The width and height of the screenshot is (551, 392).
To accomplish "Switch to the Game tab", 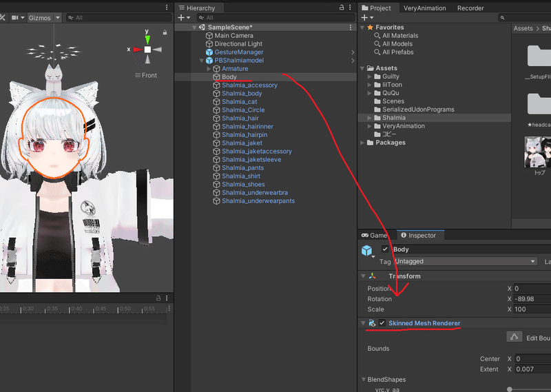I will 375,235.
